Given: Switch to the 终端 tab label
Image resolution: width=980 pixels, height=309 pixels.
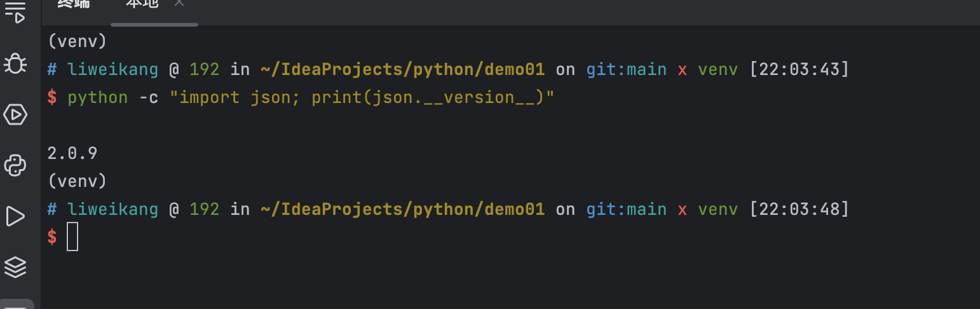Looking at the screenshot, I should tap(74, 3).
